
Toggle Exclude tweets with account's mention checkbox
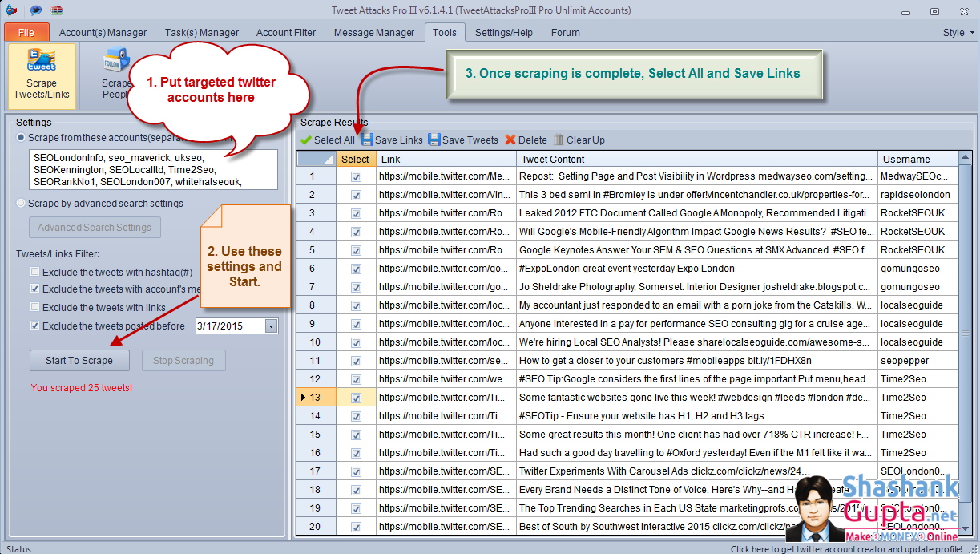[35, 289]
